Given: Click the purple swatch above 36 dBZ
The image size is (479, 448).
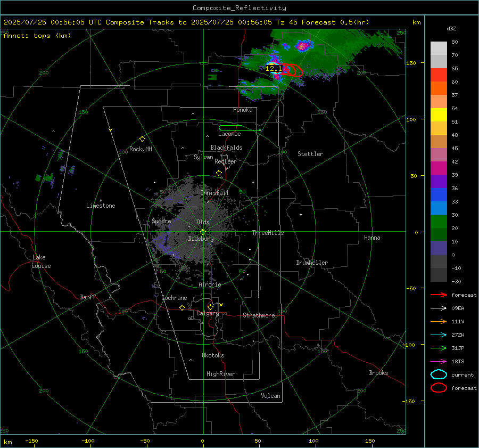Looking at the screenshot, I should pyautogui.click(x=439, y=182).
